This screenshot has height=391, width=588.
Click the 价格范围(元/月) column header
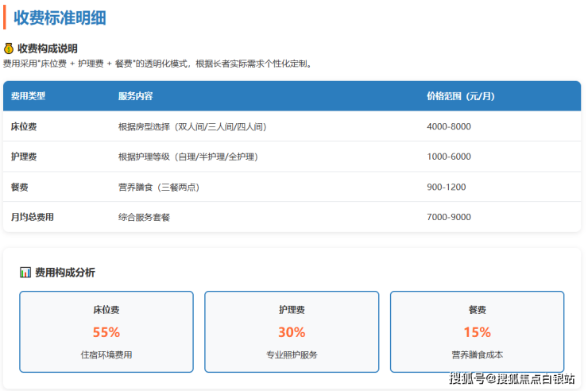click(460, 96)
